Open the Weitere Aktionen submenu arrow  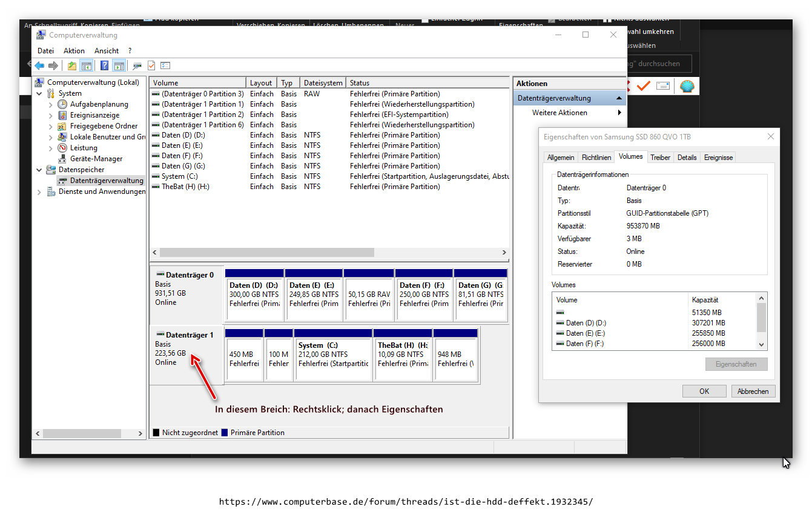619,113
